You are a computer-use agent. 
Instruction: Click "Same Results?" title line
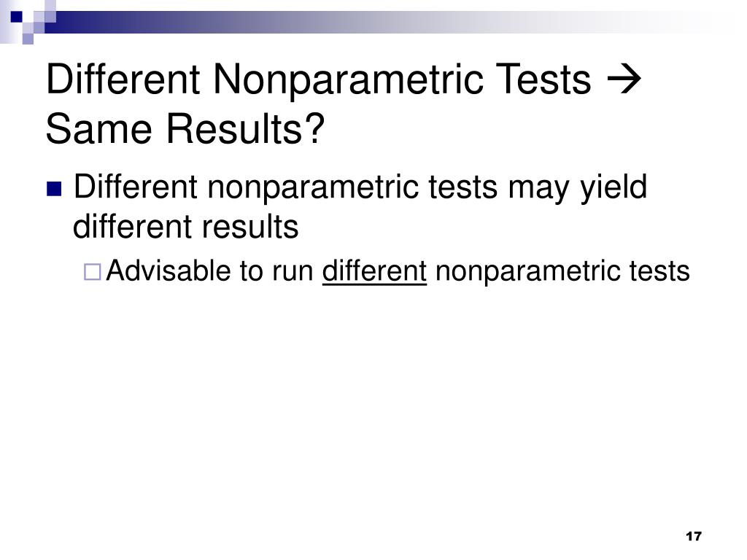click(185, 128)
